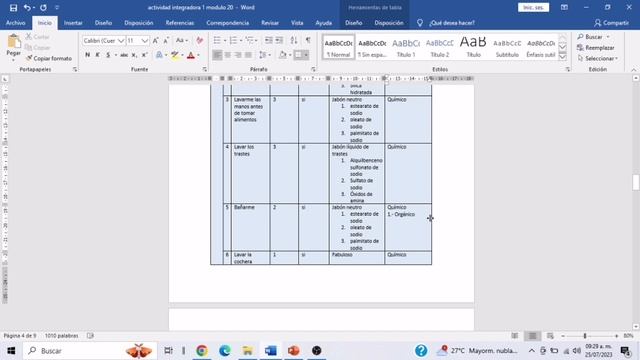Switch to the Referencias tab
640x360 pixels.
click(180, 23)
